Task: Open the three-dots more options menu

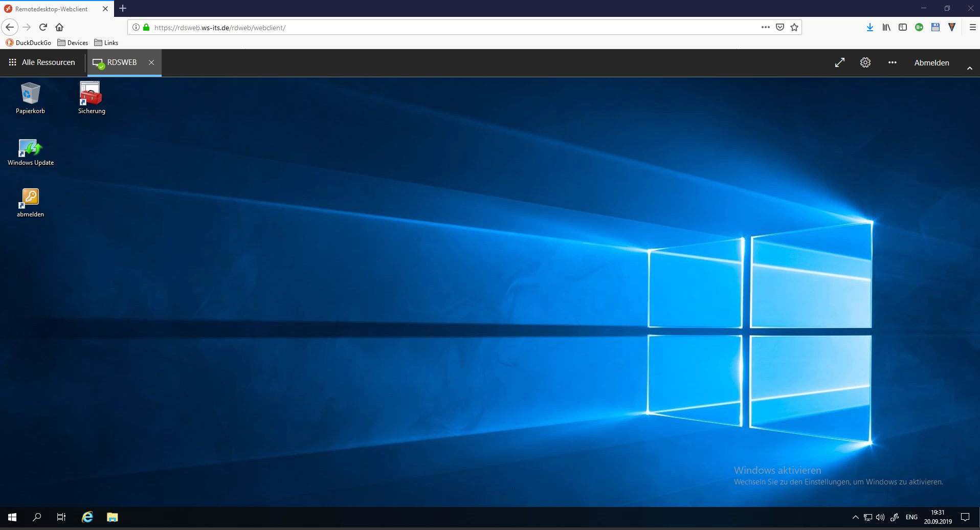Action: (893, 62)
